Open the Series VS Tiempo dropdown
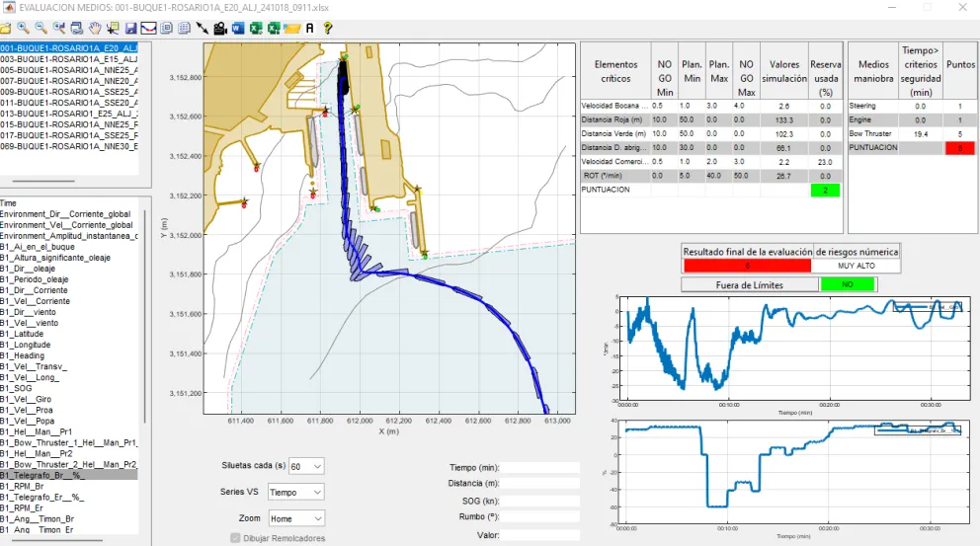 296,493
